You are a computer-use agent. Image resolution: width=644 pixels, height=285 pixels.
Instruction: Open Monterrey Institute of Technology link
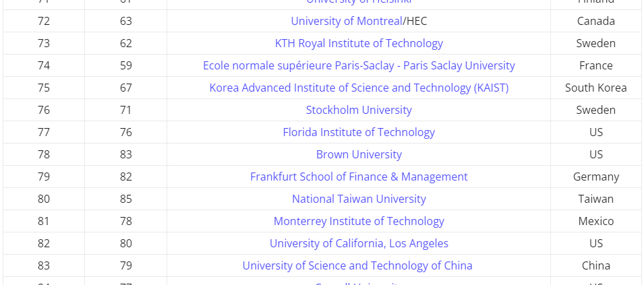click(359, 220)
